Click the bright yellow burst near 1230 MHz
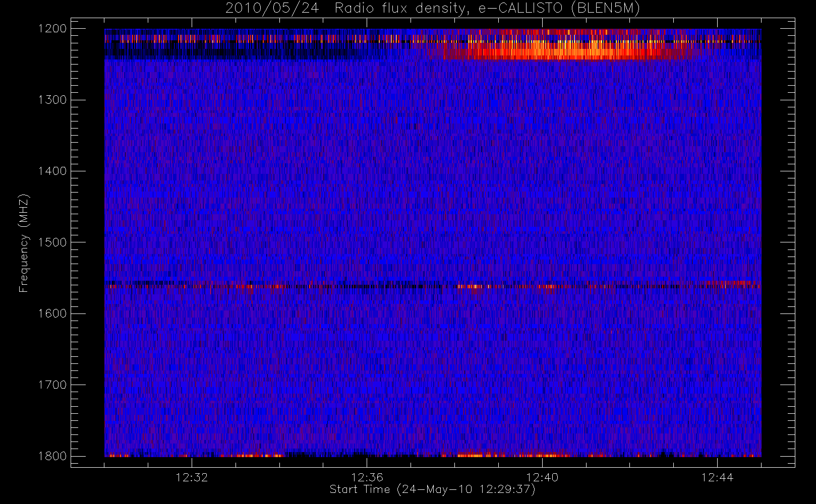This screenshot has width=816, height=504. (x=565, y=50)
